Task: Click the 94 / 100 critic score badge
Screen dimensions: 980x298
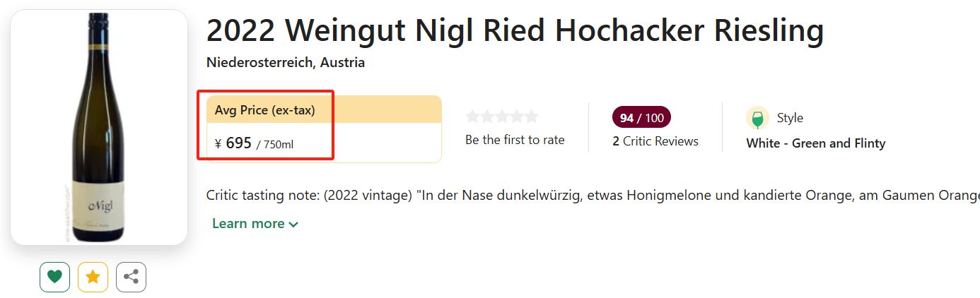Action: (641, 118)
